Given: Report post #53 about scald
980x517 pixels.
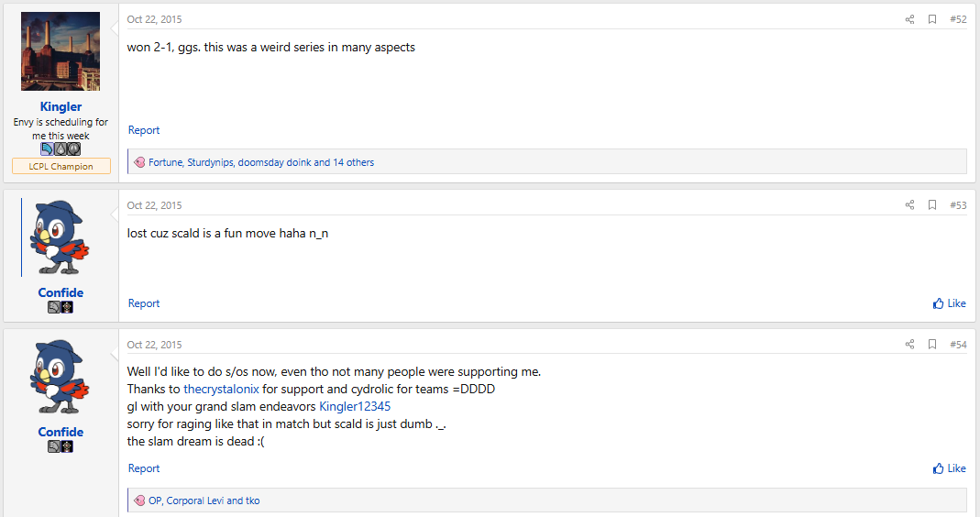Looking at the screenshot, I should (x=144, y=303).
